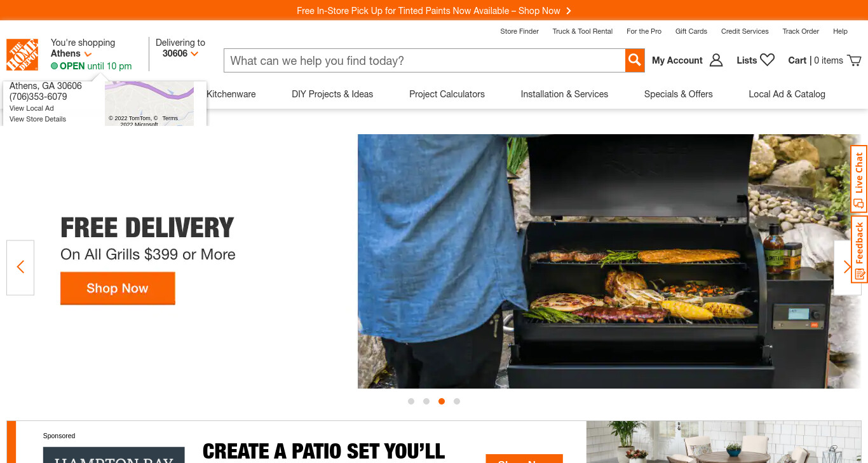Advance to next carousel slide arrow
This screenshot has width=868, height=463.
click(848, 267)
